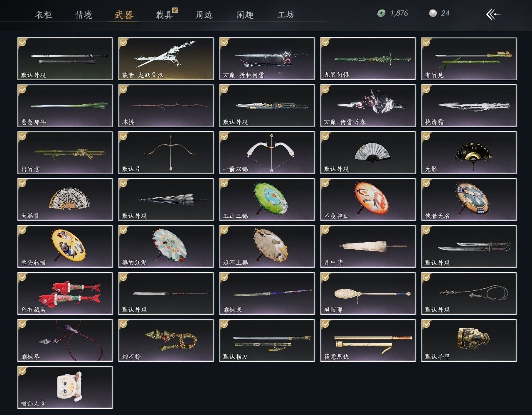Select the 筷意恩仇 chopsticks thumbnail

368,340
